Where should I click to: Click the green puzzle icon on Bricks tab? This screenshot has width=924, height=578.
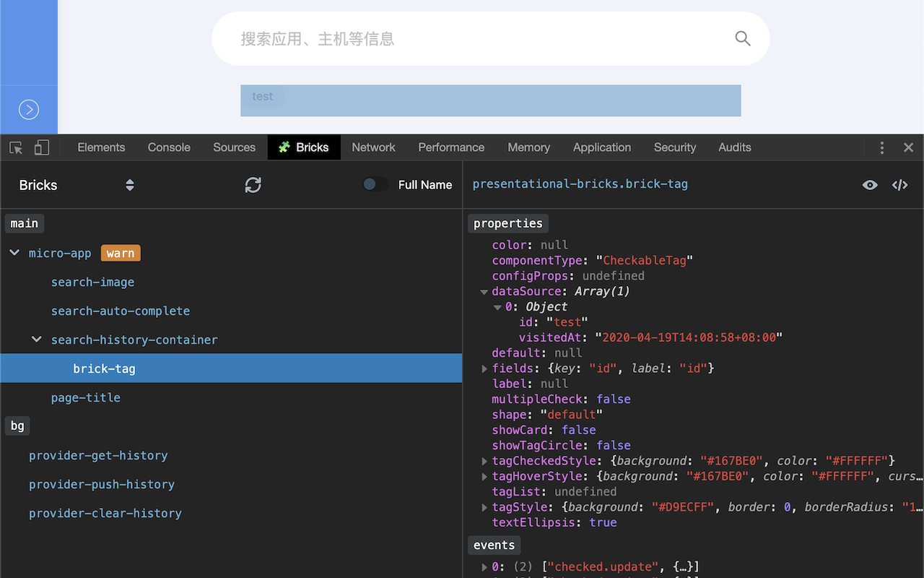(x=284, y=147)
